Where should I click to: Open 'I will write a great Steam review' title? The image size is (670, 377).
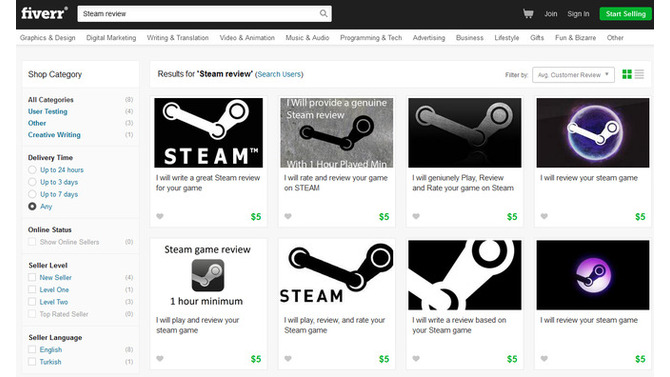[x=208, y=183]
